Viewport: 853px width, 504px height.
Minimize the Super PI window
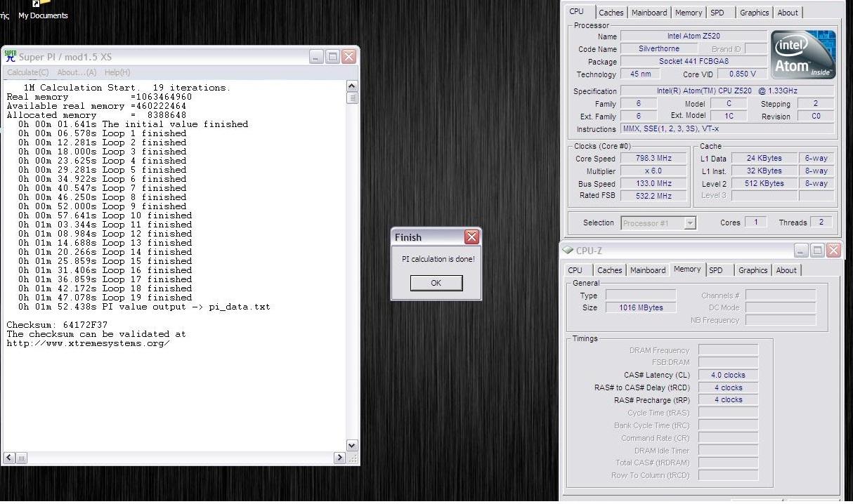pyautogui.click(x=317, y=57)
